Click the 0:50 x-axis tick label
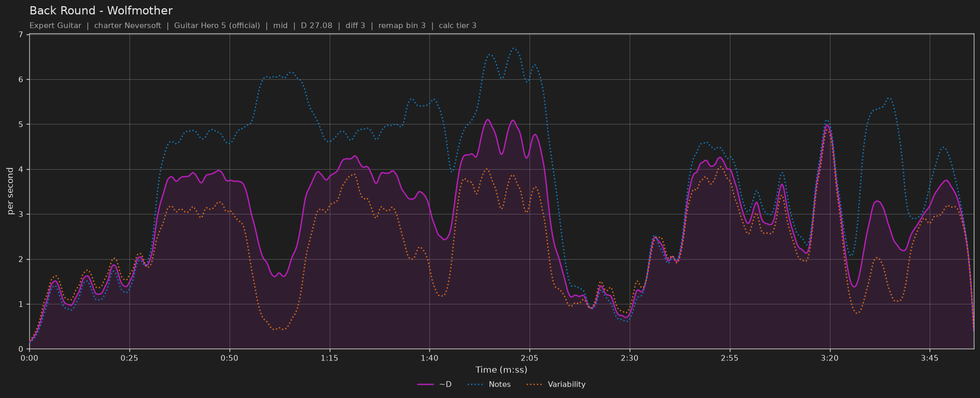Screen dimensions: 980x398 click(230, 358)
